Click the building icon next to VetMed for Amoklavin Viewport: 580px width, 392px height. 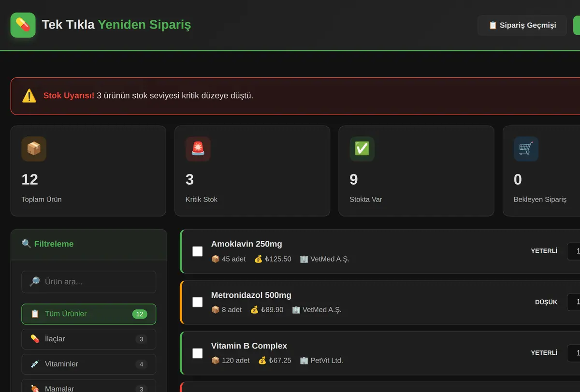304,259
